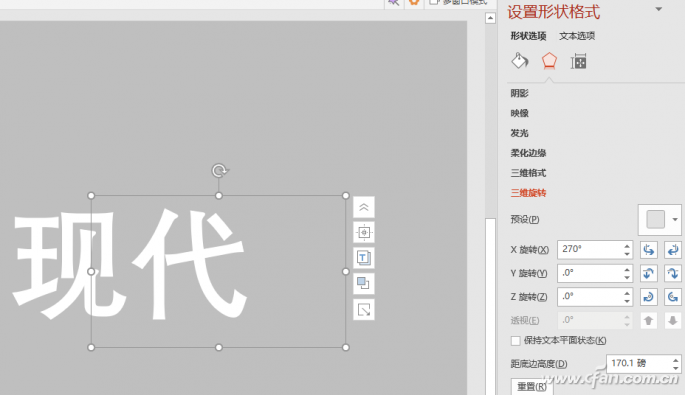Screen dimensions: 685x395
Task: Expand the 阴影 shadow section
Action: click(519, 93)
